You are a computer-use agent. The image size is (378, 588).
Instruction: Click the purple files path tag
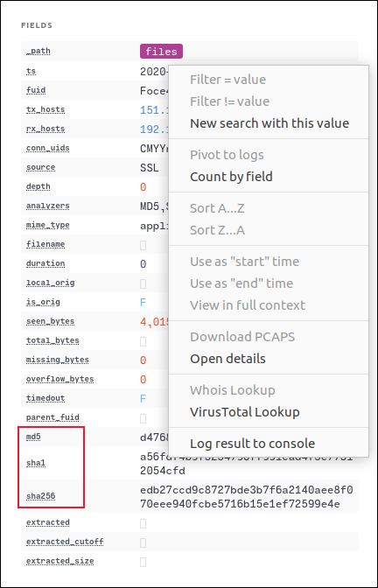pyautogui.click(x=161, y=52)
